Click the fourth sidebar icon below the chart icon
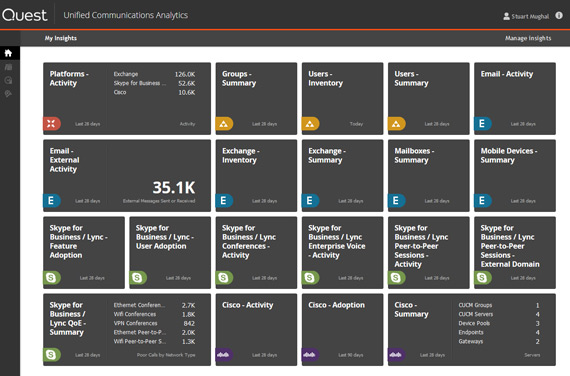Screen dimensions: 570x376 tap(8, 94)
